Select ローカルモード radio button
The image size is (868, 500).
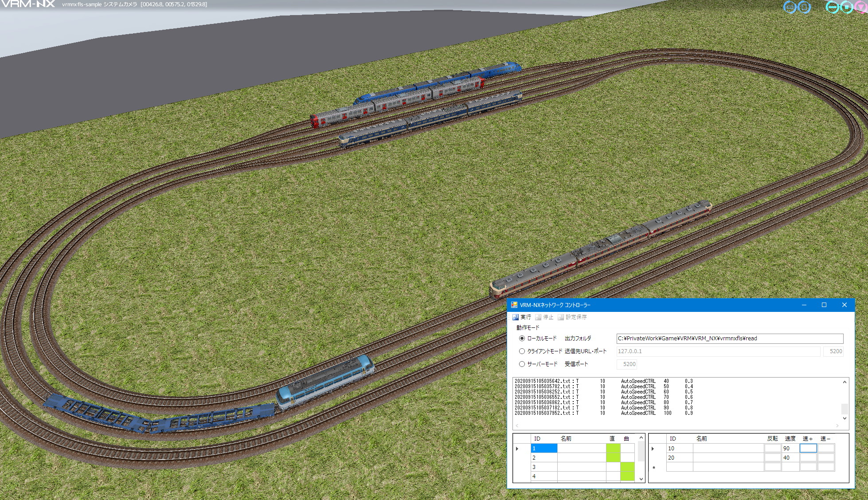522,339
